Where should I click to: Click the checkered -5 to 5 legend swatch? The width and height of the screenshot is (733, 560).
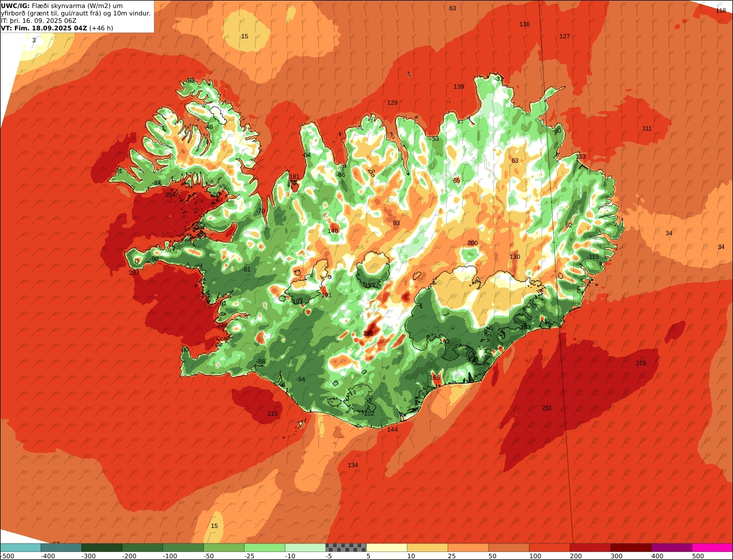pyautogui.click(x=346, y=547)
